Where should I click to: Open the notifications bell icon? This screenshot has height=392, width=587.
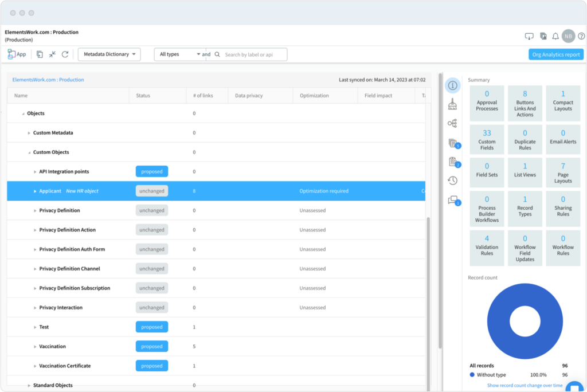[x=555, y=36]
